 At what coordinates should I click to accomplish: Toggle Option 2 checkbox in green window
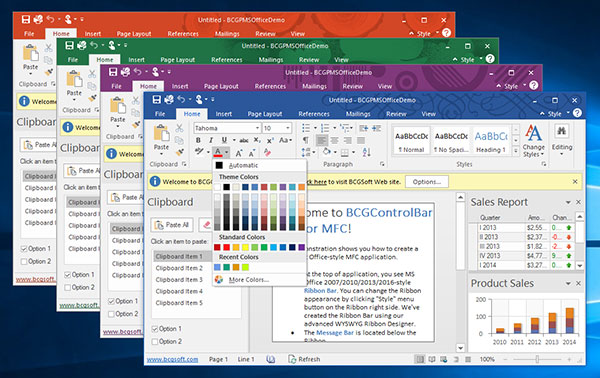point(68,287)
